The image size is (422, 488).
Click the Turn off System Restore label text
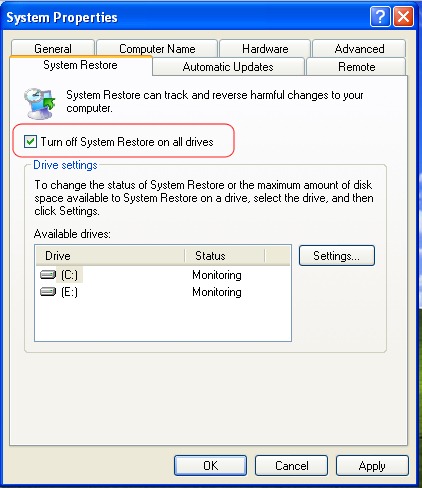tap(127, 142)
